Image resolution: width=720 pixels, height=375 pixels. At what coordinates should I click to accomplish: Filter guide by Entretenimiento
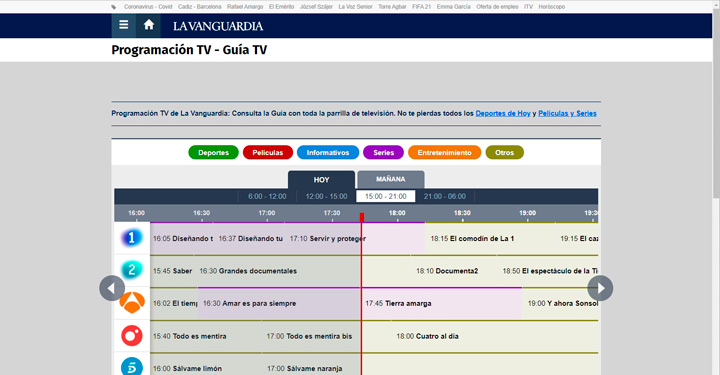444,152
